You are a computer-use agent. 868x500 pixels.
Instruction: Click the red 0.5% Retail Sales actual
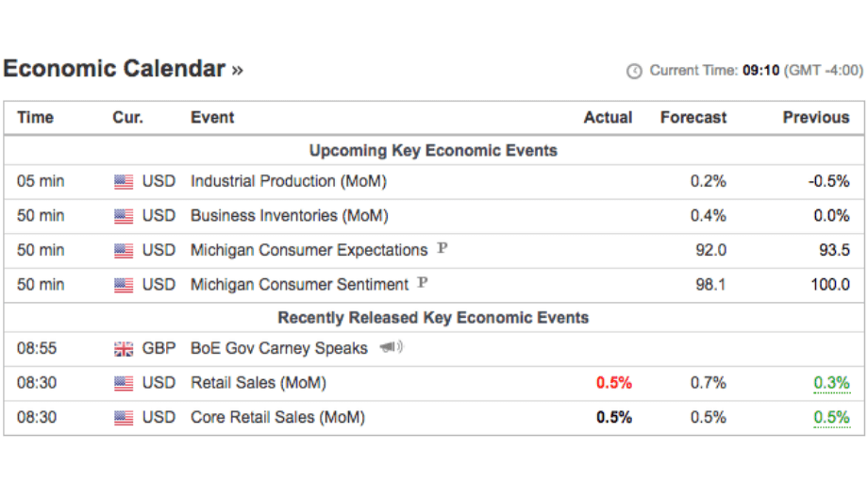[x=613, y=383]
